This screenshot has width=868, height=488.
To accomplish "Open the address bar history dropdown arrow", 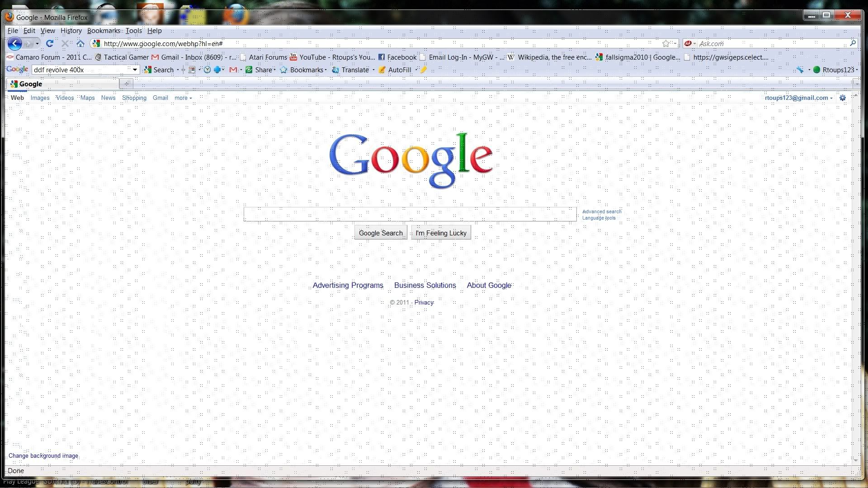I will [x=675, y=43].
